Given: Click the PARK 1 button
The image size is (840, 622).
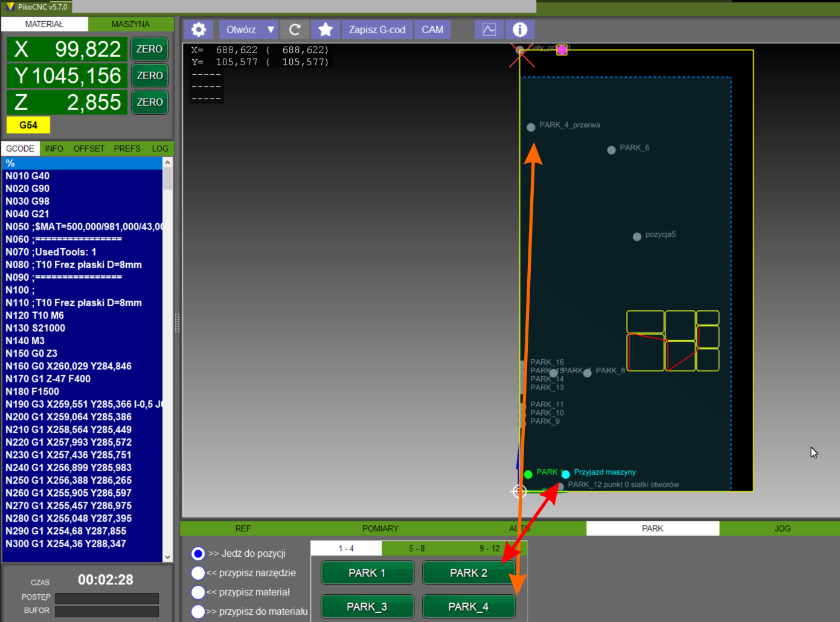Looking at the screenshot, I should [367, 572].
